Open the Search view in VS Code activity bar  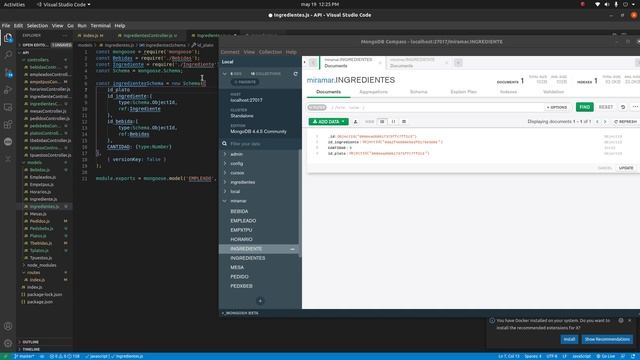coord(8,56)
